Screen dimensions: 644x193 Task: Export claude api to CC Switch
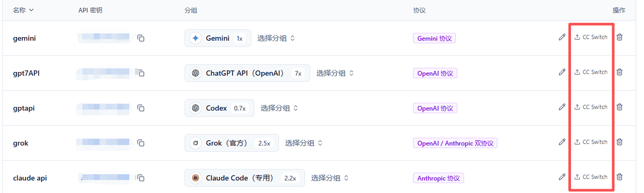pos(591,177)
